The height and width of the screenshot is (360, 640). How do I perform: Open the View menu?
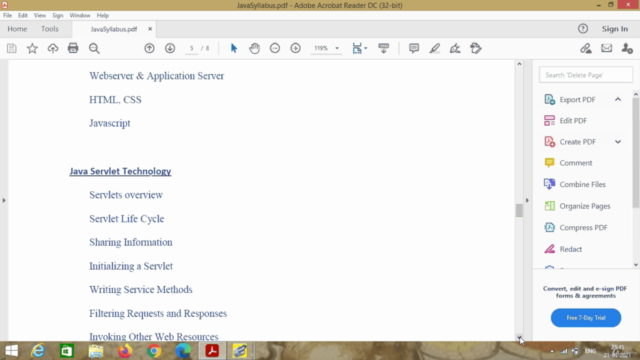pyautogui.click(x=40, y=16)
